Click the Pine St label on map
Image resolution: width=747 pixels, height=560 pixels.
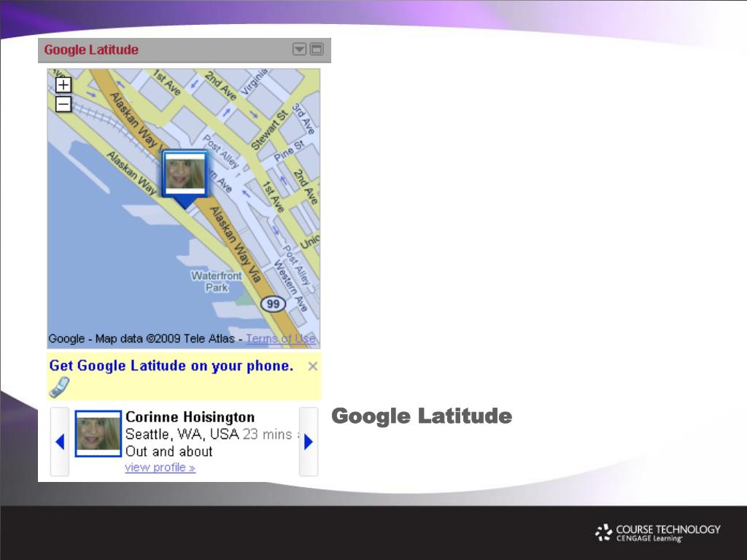289,150
